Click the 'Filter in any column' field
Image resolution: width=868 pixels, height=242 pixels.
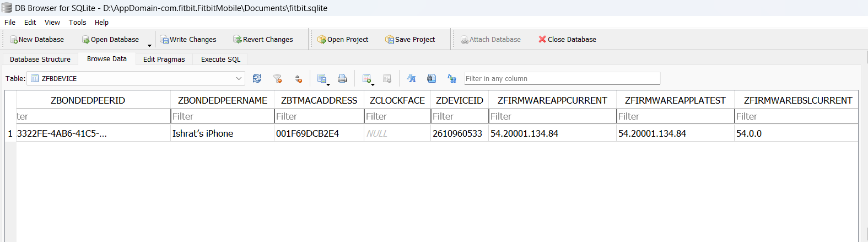(562, 78)
